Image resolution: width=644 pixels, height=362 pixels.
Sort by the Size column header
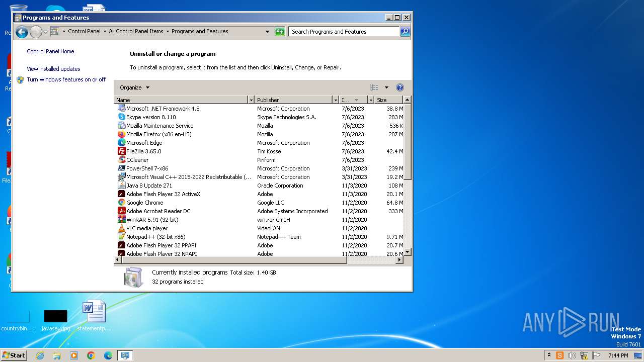(x=389, y=100)
